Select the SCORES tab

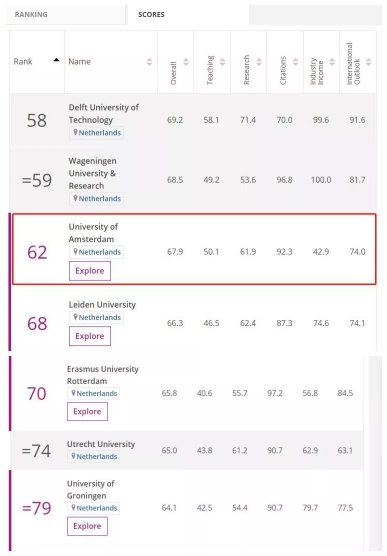coord(151,15)
